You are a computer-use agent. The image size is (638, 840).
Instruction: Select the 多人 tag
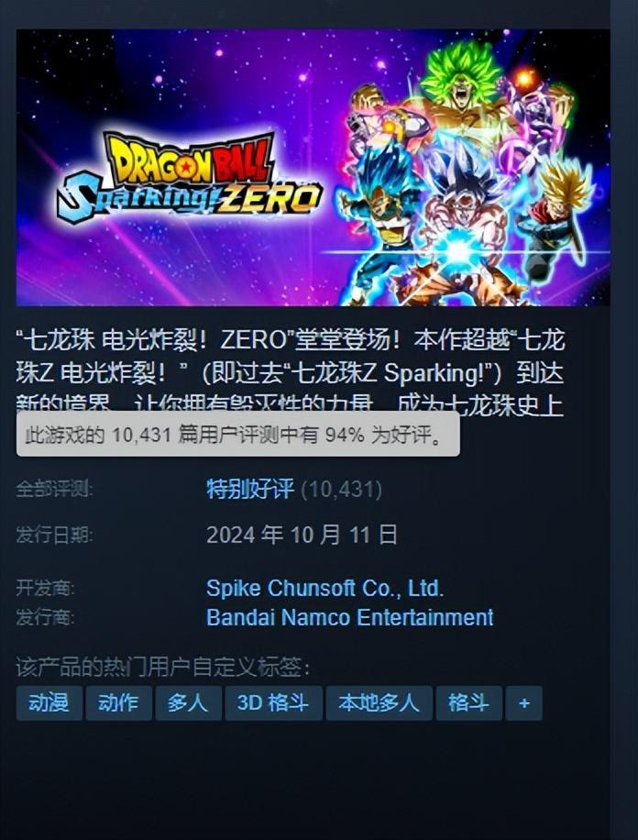coord(188,702)
